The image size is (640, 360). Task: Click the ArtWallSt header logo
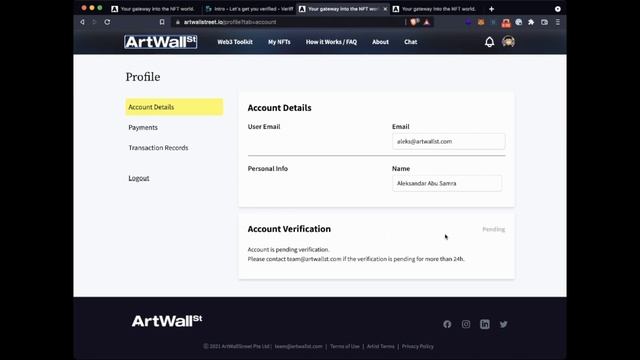tap(160, 42)
